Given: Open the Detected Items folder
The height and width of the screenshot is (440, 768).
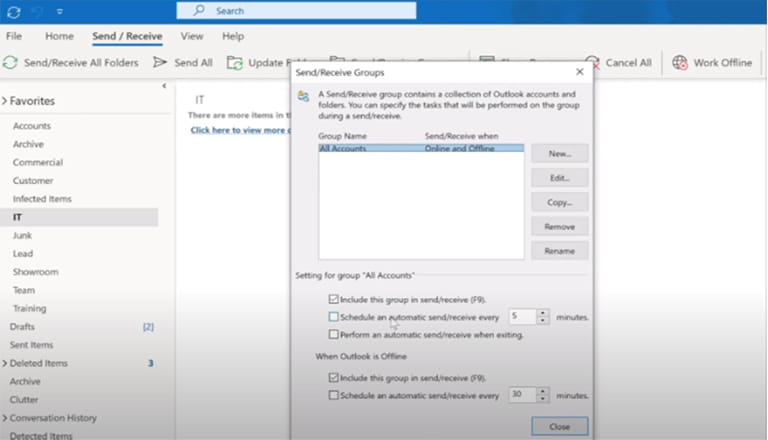Looking at the screenshot, I should click(41, 435).
